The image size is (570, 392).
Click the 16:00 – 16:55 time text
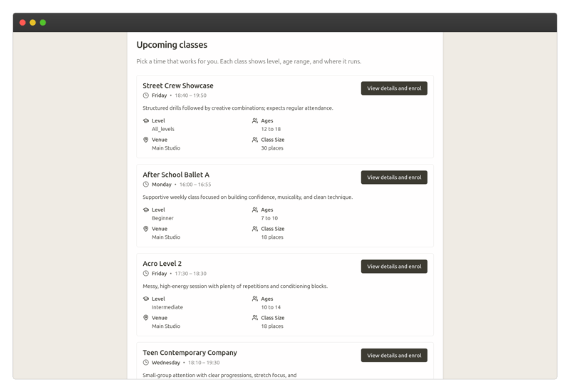pyautogui.click(x=195, y=185)
